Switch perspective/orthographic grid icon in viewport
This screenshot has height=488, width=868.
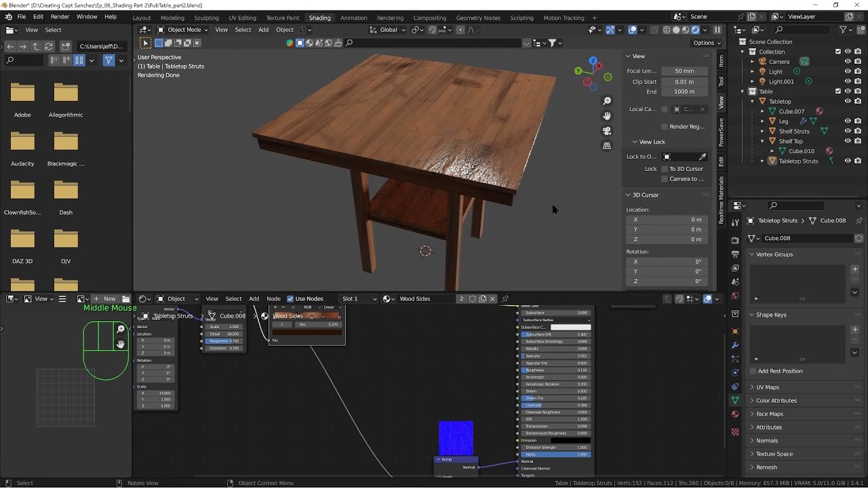[x=607, y=146]
